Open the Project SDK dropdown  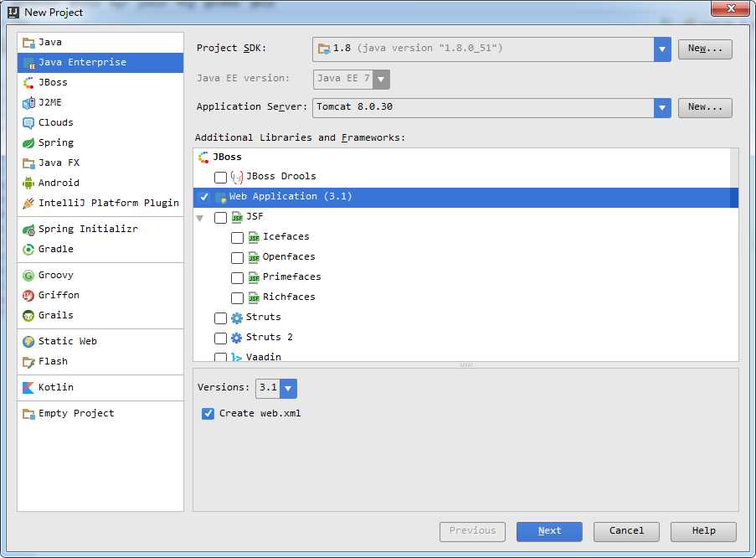click(x=662, y=49)
